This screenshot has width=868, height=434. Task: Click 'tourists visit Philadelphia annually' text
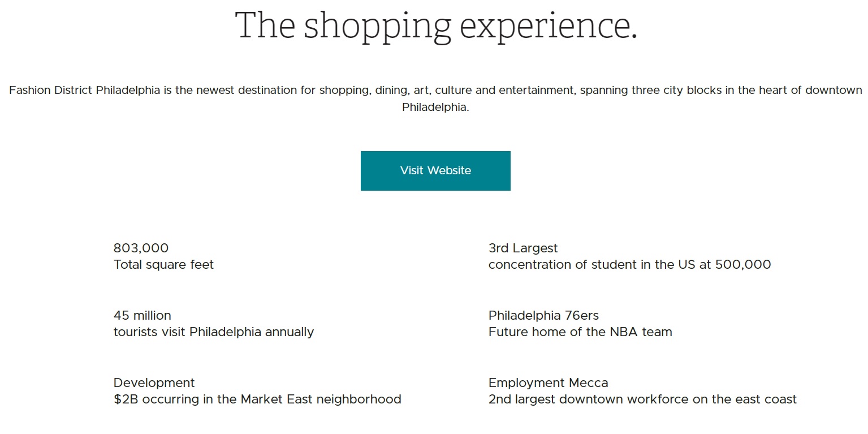click(214, 332)
